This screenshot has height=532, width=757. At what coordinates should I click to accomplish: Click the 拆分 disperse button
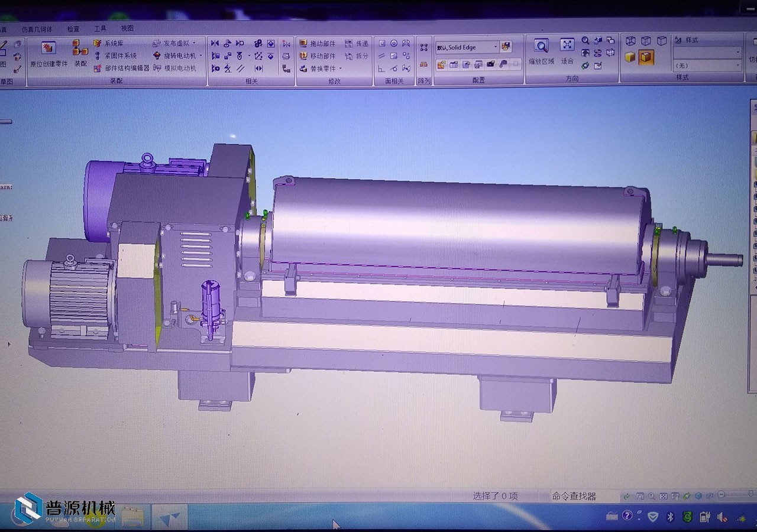point(357,56)
